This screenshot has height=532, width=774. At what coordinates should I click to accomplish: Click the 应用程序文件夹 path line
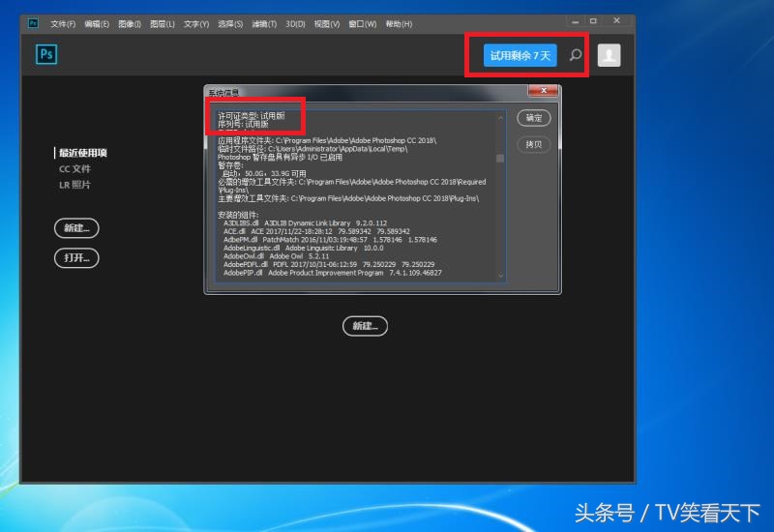click(327, 140)
